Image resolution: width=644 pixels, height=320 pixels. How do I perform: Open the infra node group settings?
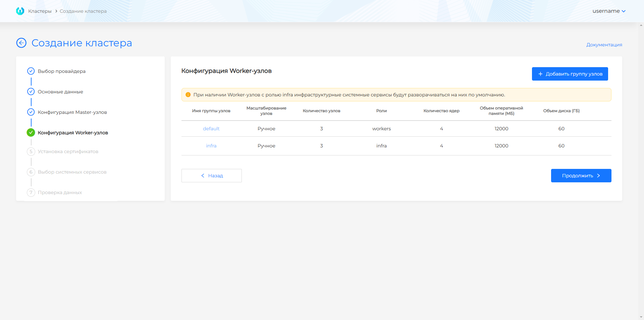[x=211, y=146]
